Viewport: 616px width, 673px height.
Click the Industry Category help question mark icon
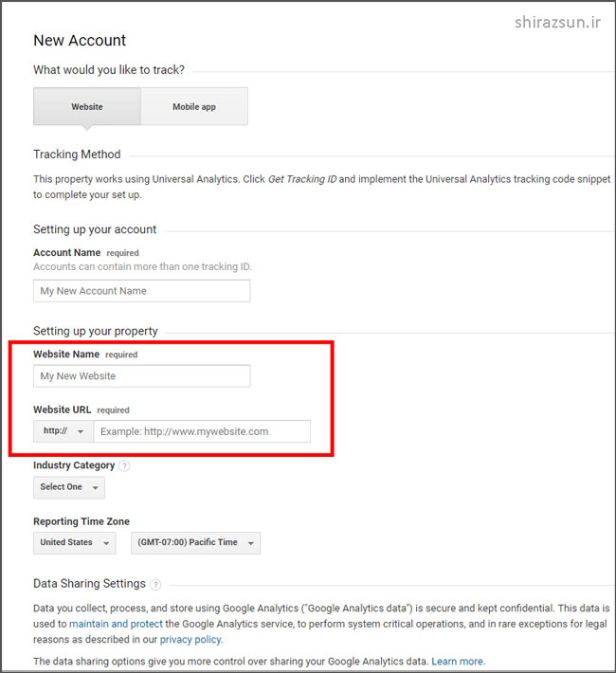[124, 466]
